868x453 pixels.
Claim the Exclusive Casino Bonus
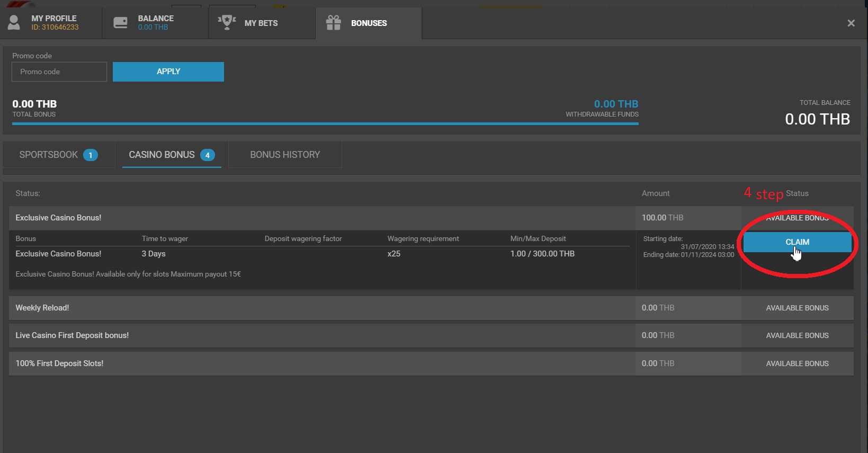click(798, 242)
